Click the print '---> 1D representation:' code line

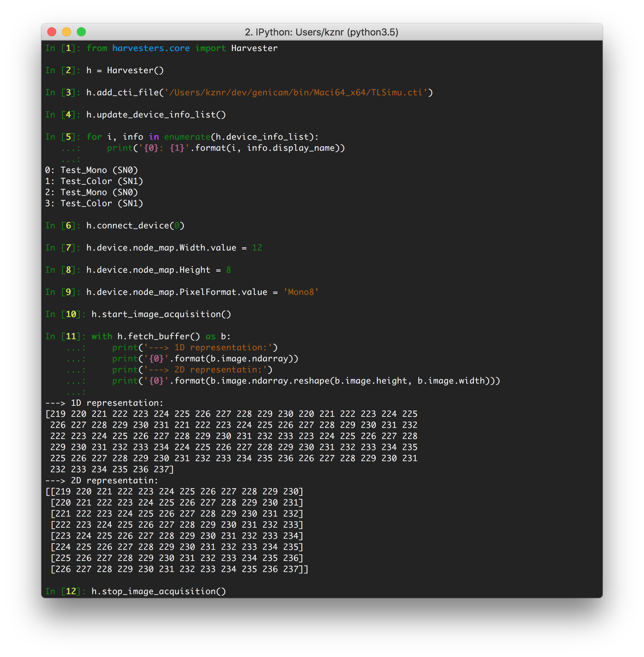pyautogui.click(x=195, y=348)
